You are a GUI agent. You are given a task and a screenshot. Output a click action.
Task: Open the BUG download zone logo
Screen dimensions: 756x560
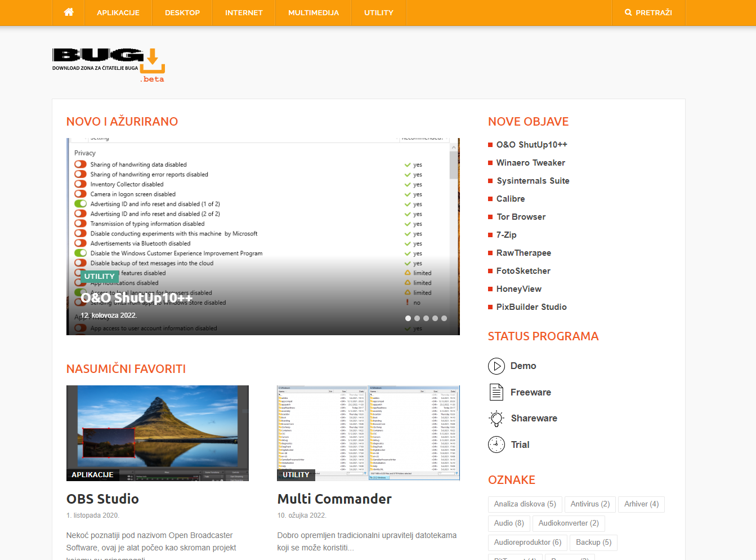(x=109, y=65)
